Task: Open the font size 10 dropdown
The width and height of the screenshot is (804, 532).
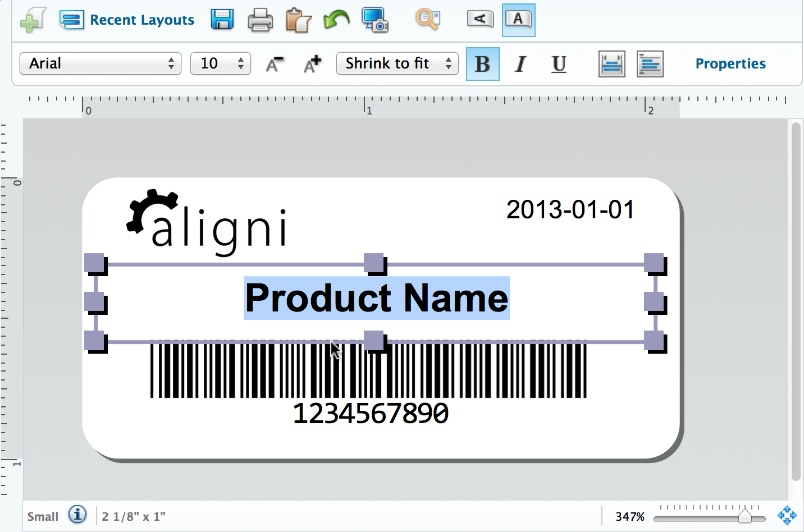Action: pos(221,63)
